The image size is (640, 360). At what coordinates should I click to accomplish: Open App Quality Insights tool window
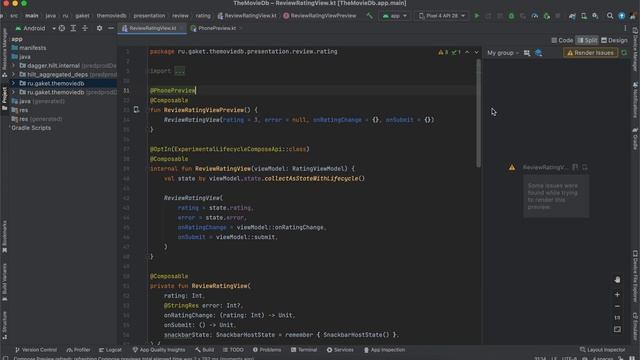pos(159,350)
